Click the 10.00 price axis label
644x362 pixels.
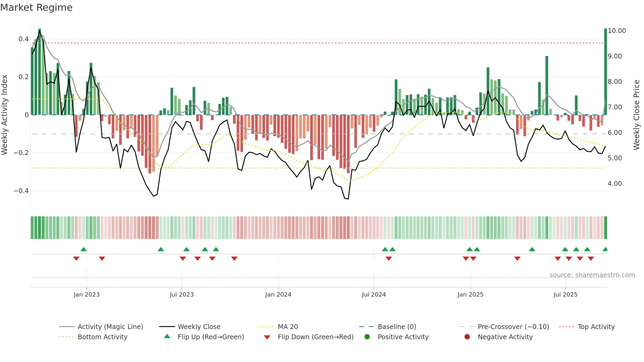point(617,31)
